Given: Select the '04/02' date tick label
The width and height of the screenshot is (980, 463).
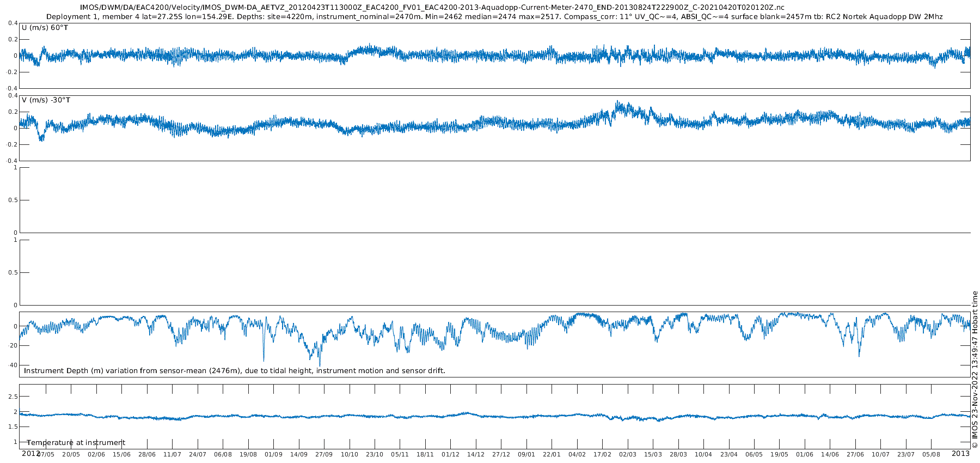Looking at the screenshot, I should click(577, 454).
